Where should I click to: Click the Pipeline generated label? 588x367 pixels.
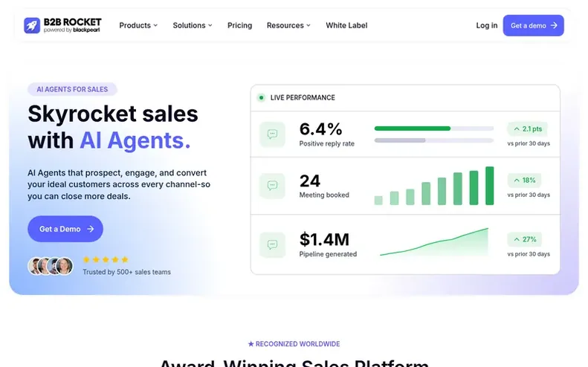click(x=328, y=254)
